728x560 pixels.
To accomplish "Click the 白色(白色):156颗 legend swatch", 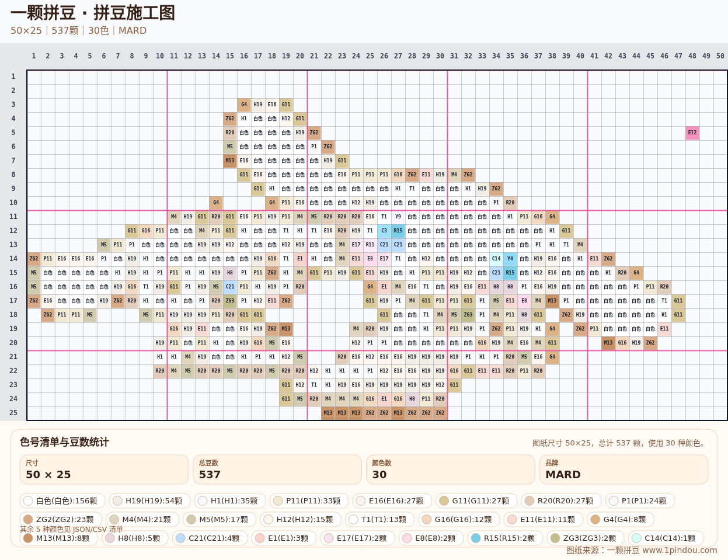I will click(x=62, y=501).
